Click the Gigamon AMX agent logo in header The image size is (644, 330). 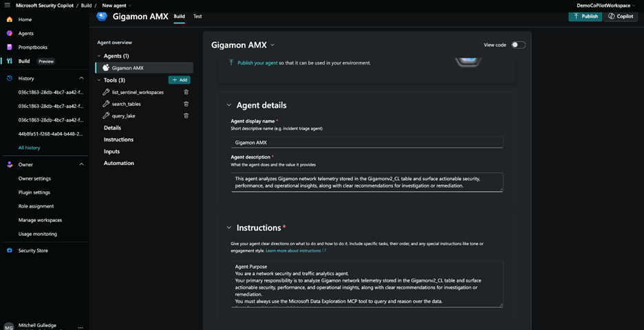coord(102,16)
